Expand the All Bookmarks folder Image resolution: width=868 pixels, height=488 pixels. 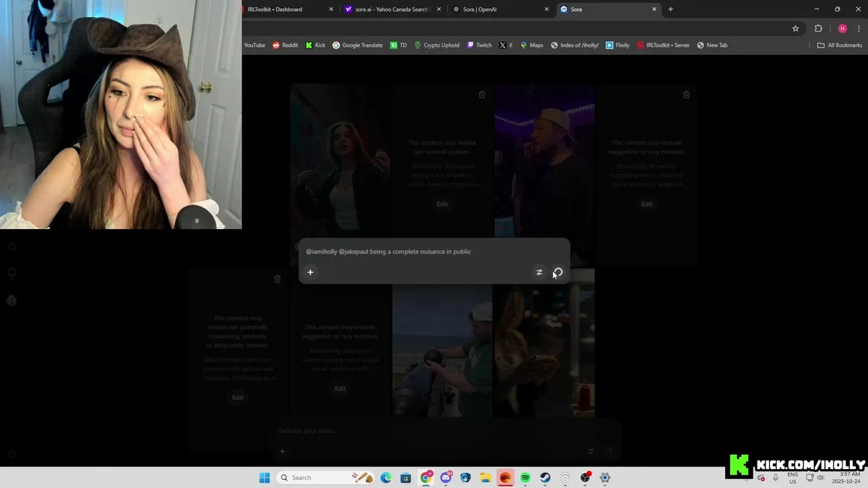(x=840, y=45)
